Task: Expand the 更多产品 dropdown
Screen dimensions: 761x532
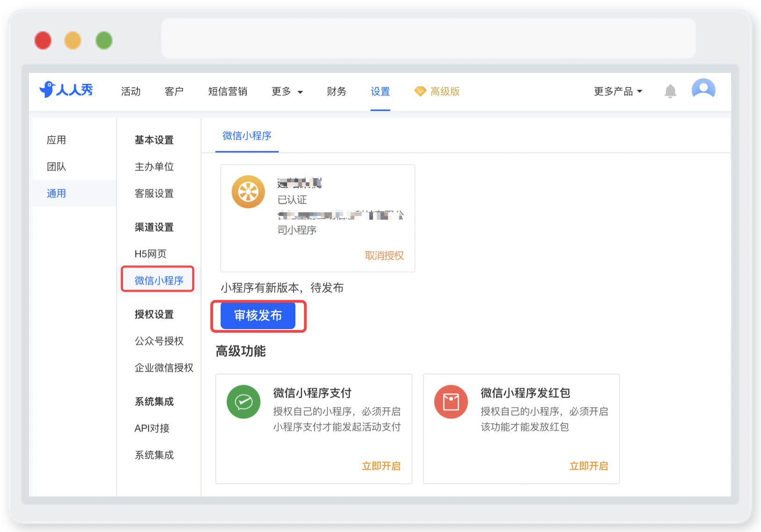Action: (618, 92)
